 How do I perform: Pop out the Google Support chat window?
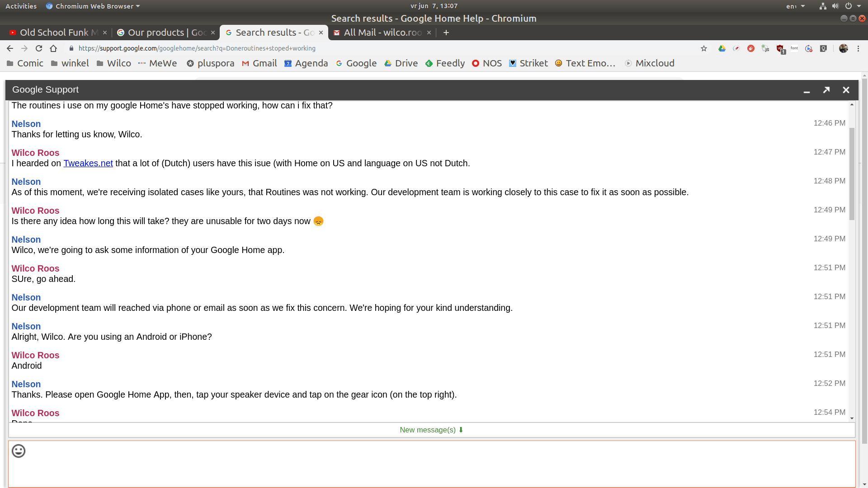pos(826,90)
